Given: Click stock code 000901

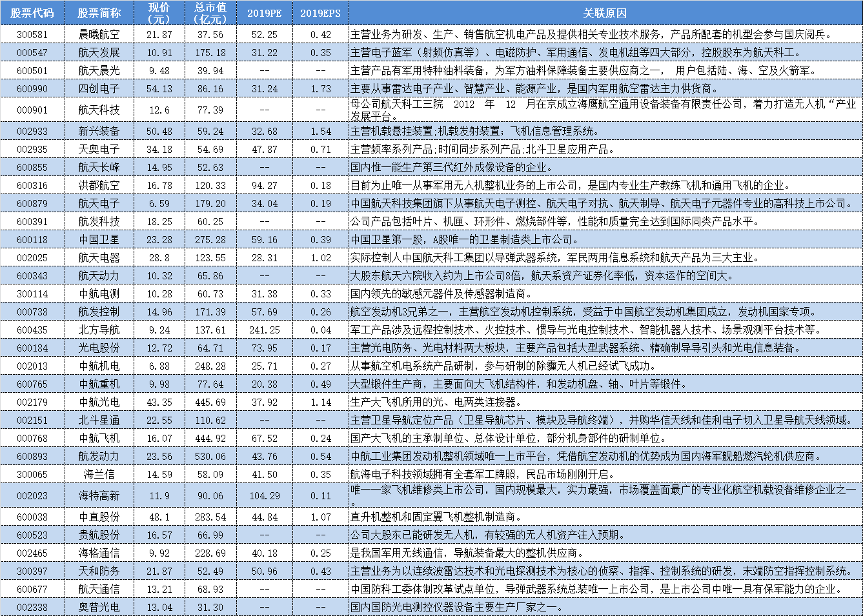Looking at the screenshot, I should [x=32, y=110].
